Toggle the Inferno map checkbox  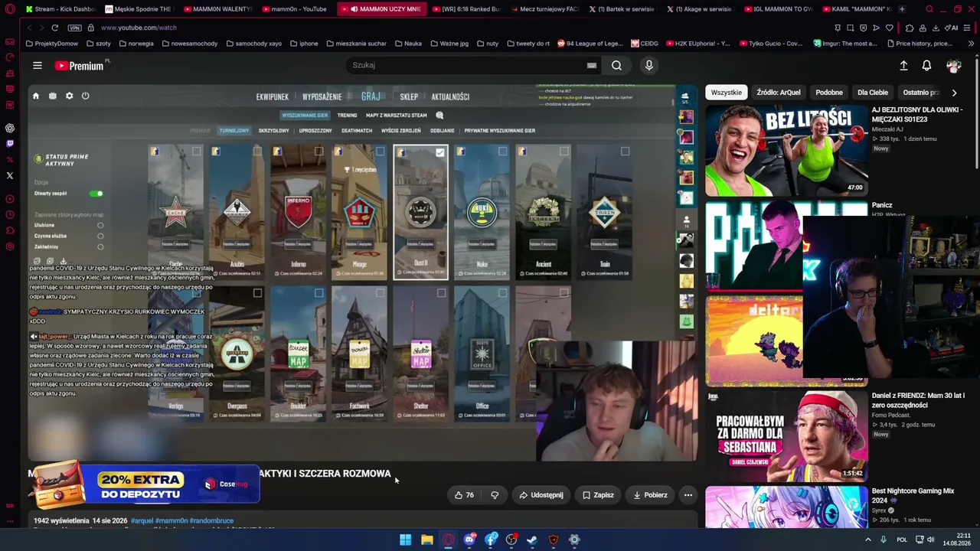pyautogui.click(x=318, y=152)
